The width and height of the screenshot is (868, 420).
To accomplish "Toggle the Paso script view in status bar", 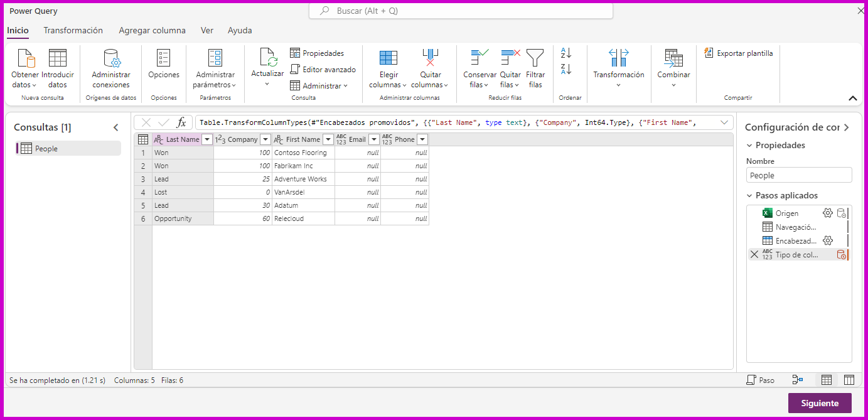I will (760, 380).
